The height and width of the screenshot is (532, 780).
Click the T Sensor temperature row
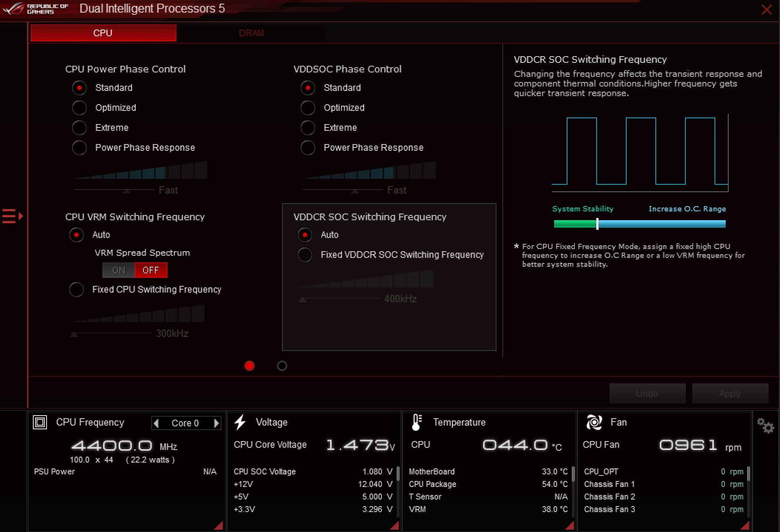point(488,497)
